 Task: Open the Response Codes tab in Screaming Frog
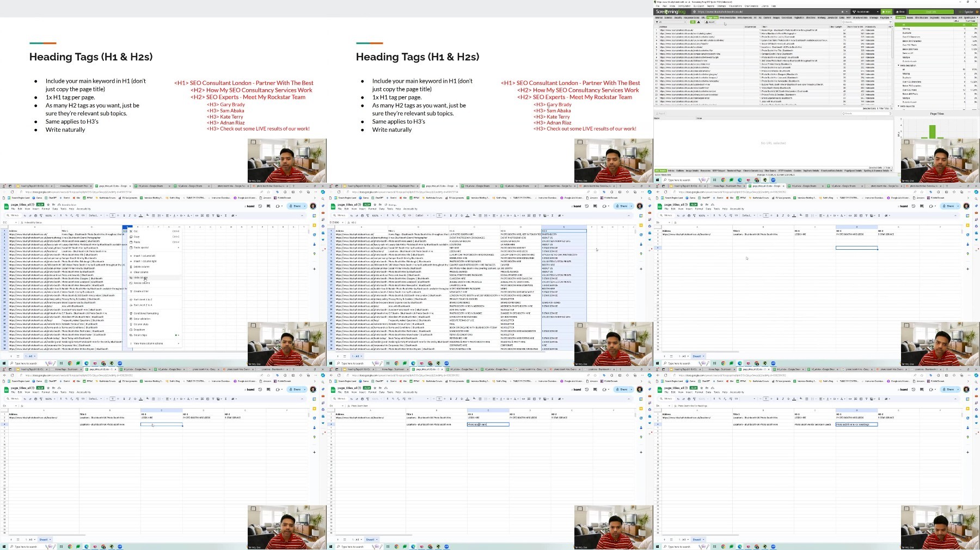(x=692, y=17)
